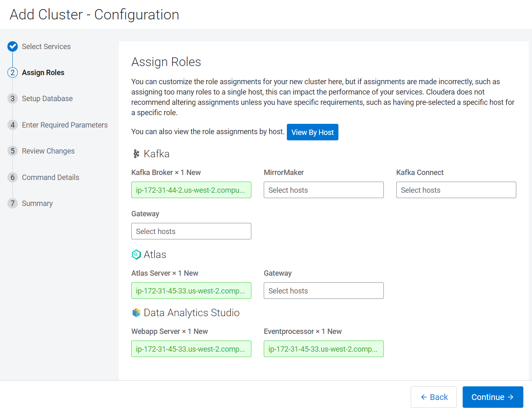Open the Select Services step
Viewport: 532px width, 414px height.
[x=46, y=47]
